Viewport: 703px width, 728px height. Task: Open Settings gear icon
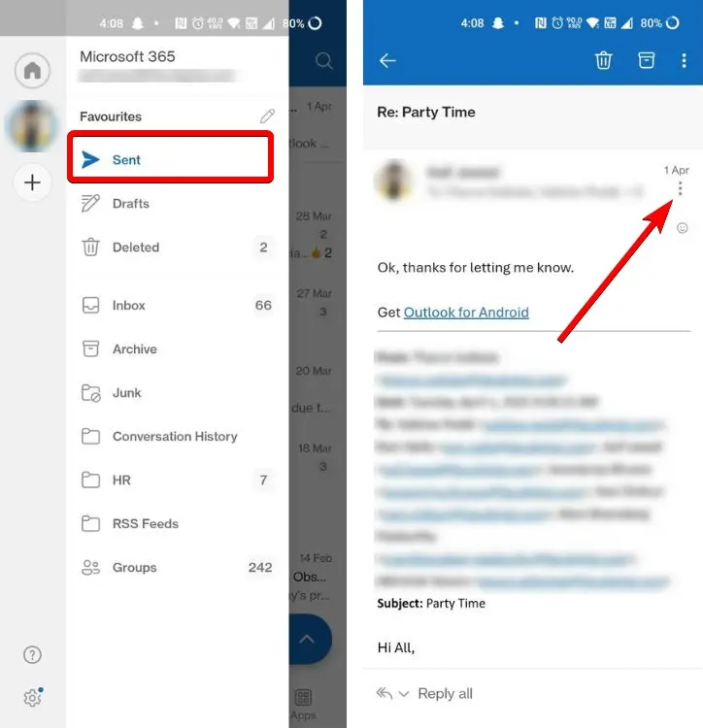point(33,697)
